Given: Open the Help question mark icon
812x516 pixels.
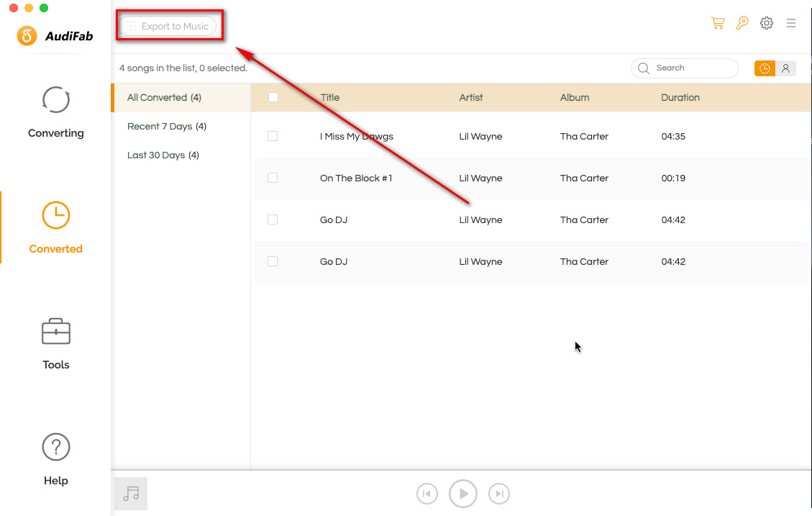Looking at the screenshot, I should pos(56,447).
